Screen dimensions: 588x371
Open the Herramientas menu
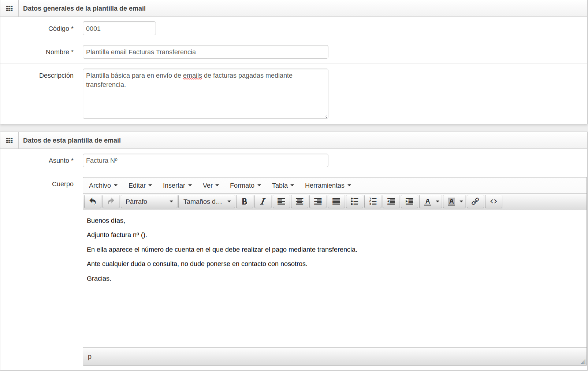328,185
